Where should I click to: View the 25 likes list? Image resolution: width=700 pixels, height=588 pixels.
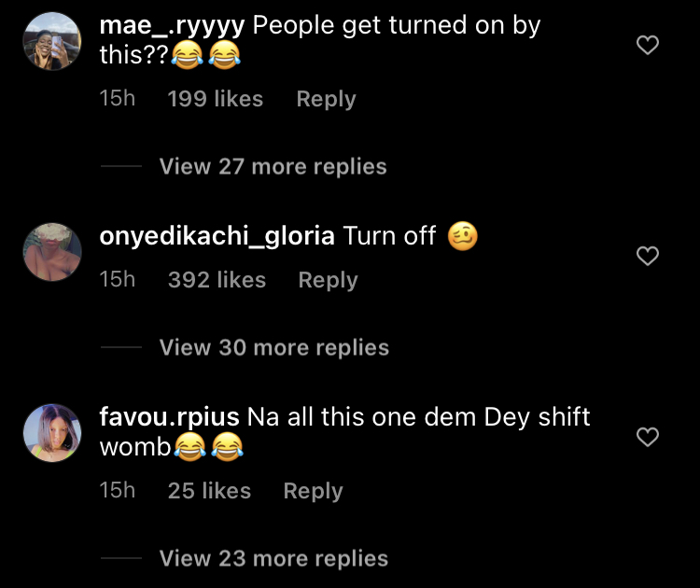209,491
